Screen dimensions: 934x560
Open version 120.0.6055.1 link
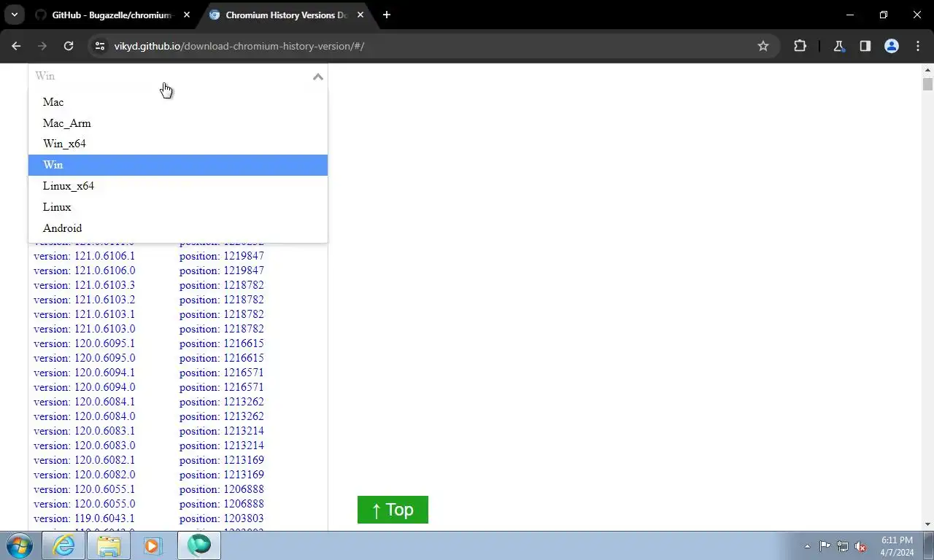pos(84,489)
